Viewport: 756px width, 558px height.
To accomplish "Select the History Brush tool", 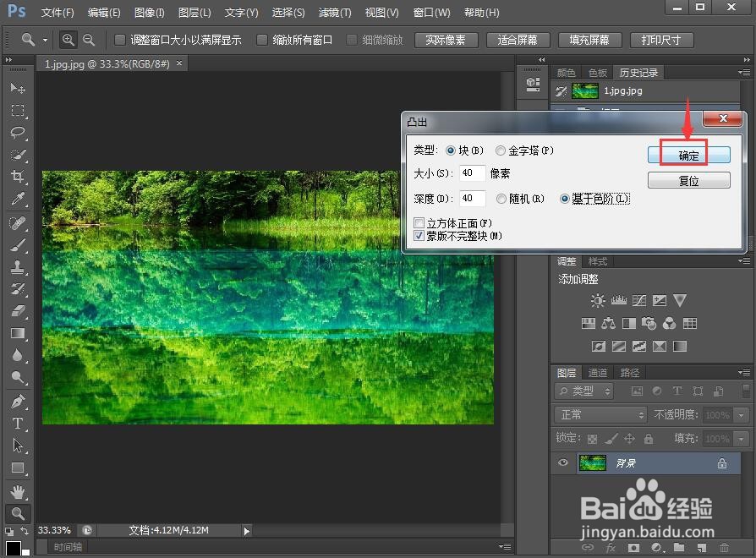I will [x=18, y=289].
